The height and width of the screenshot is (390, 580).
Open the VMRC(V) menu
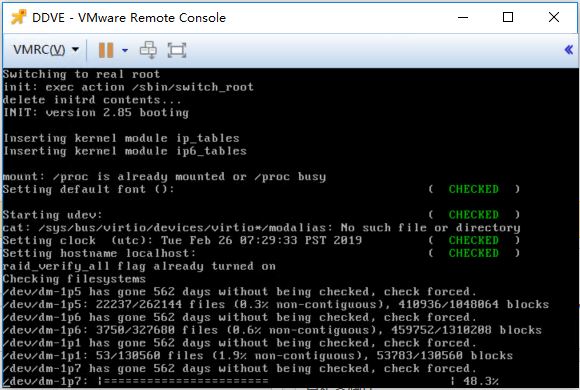[x=46, y=50]
